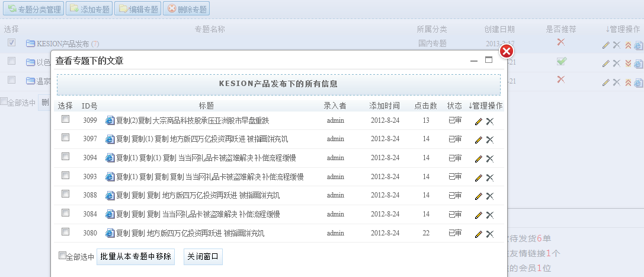Viewport: 644px width, 277px height.
Task: Uncheck the KESION产品发布 topic checkbox
Action: (x=11, y=42)
